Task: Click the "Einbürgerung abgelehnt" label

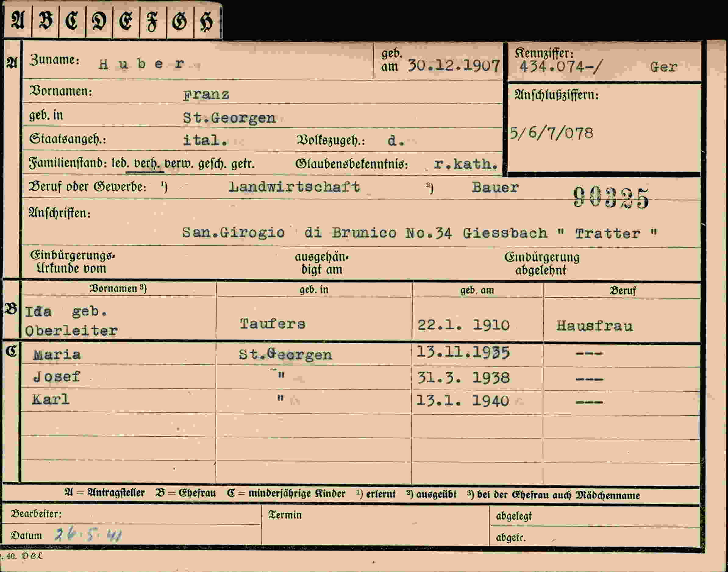Action: tap(542, 263)
